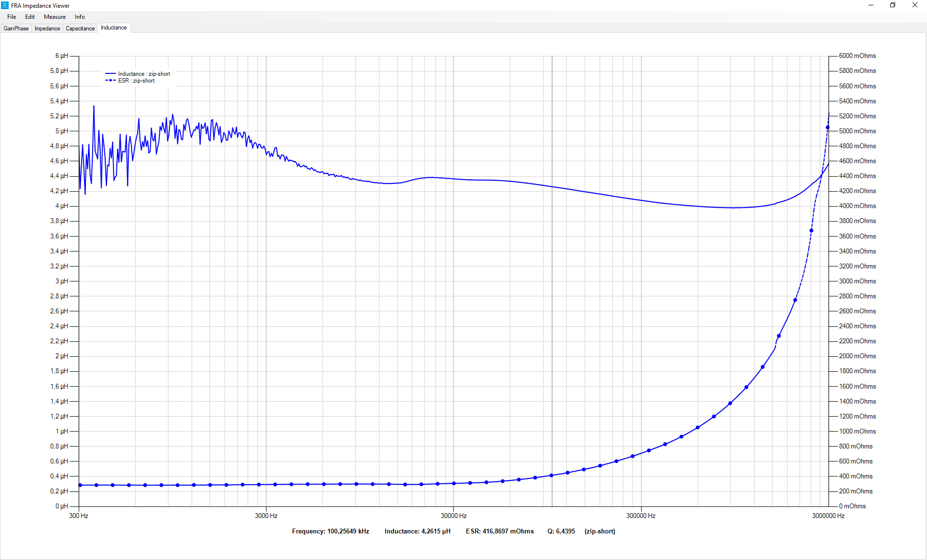Click the 0 µH left axis label

click(62, 506)
